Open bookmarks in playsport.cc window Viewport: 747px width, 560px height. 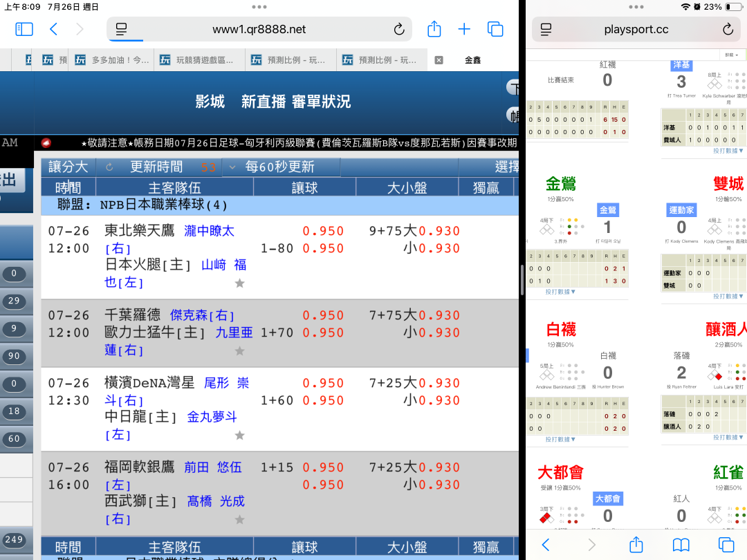pyautogui.click(x=681, y=544)
